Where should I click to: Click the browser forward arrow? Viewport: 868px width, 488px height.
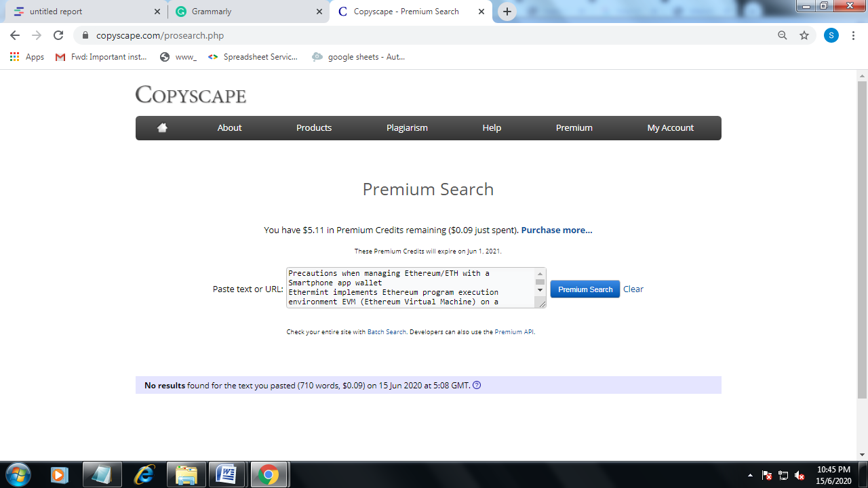coord(37,35)
